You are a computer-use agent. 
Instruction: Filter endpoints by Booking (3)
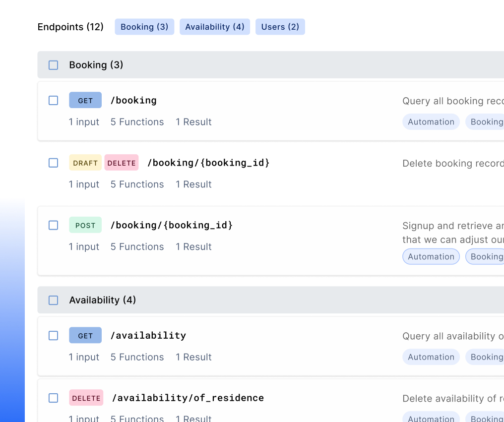click(144, 27)
